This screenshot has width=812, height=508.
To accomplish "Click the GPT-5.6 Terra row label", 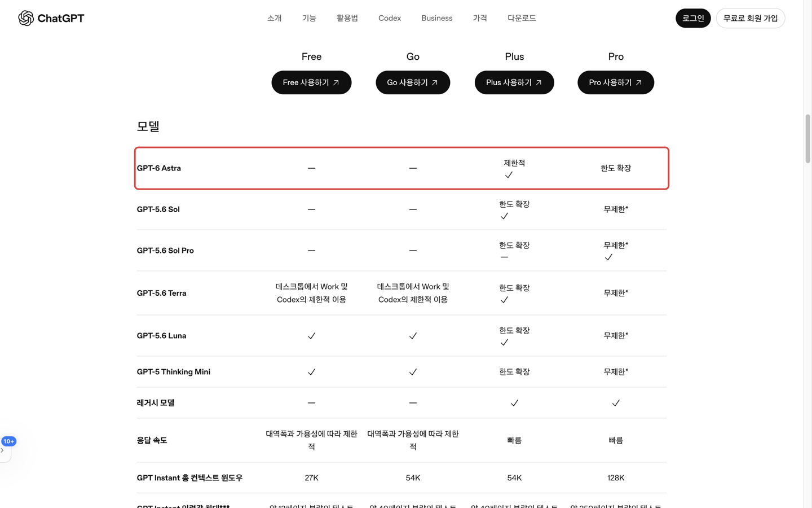I will (161, 293).
